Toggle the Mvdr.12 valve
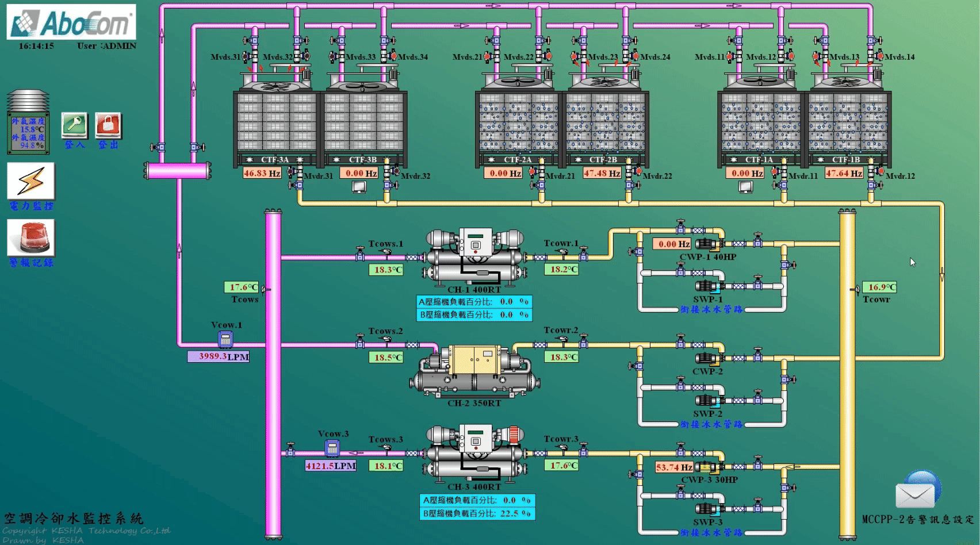The width and height of the screenshot is (980, 545). [x=879, y=171]
